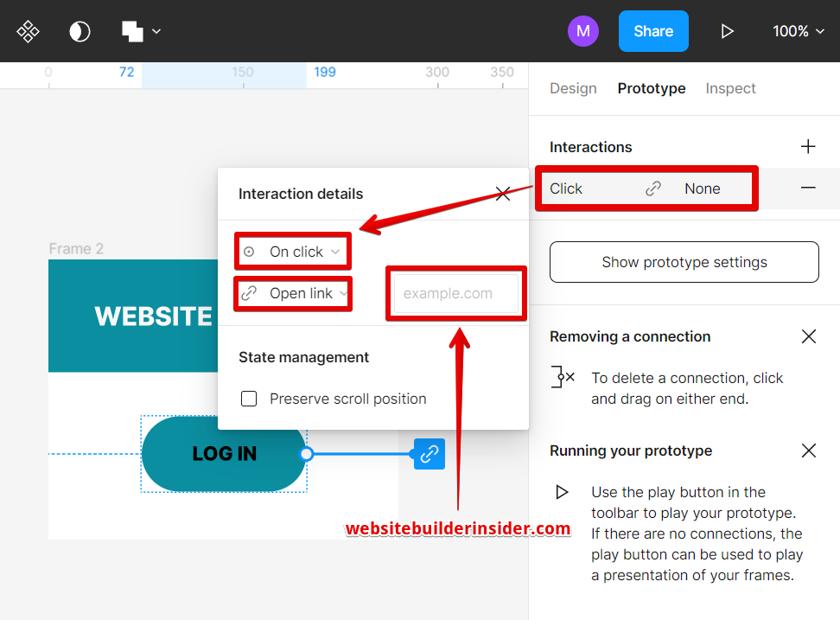This screenshot has height=620, width=840.
Task: Open the Figma main menu icon
Action: [28, 31]
